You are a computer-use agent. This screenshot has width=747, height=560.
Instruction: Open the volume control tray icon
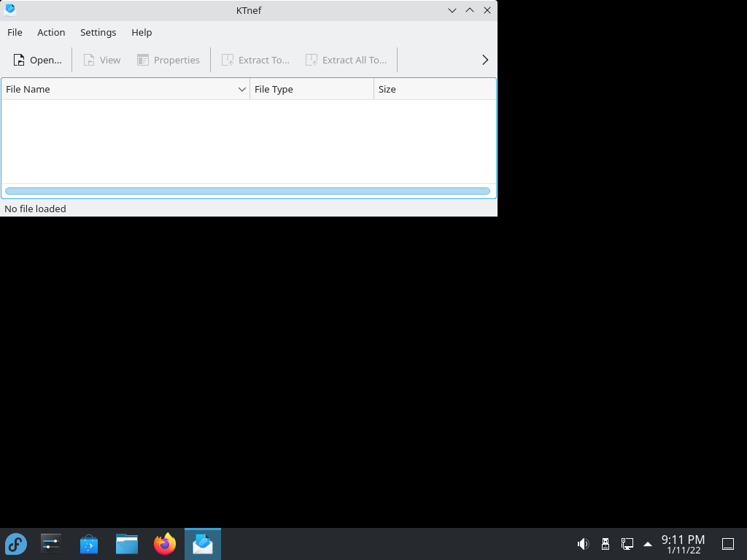(x=583, y=544)
